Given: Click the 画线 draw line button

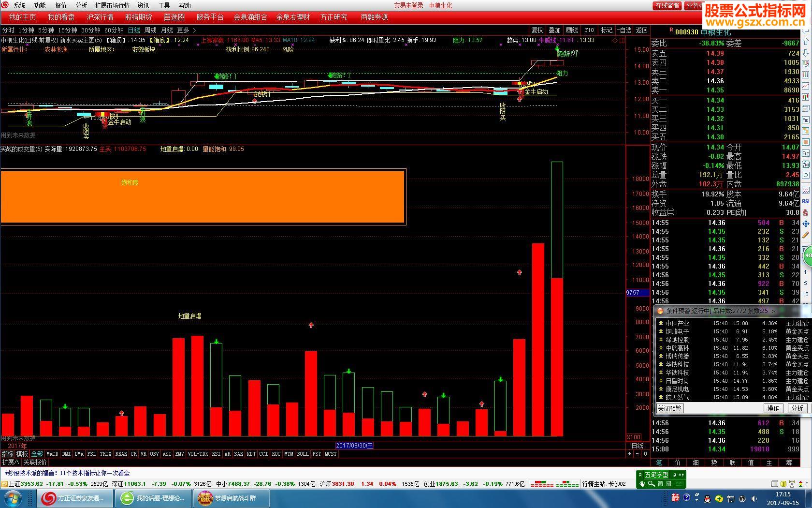Looking at the screenshot, I should click(572, 30).
